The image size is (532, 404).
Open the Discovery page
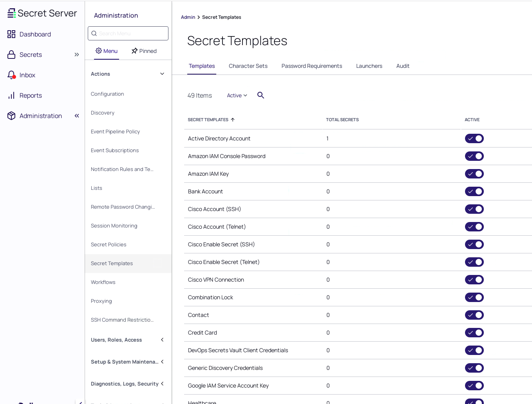coord(102,113)
